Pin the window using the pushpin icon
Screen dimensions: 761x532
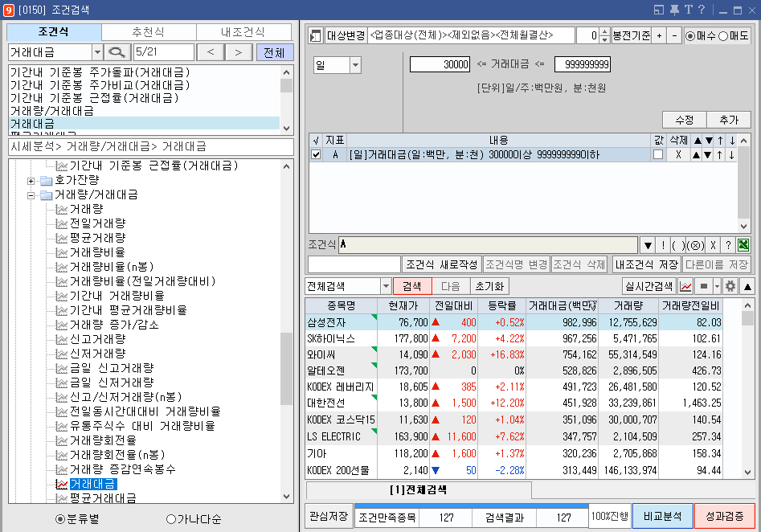pos(675,9)
